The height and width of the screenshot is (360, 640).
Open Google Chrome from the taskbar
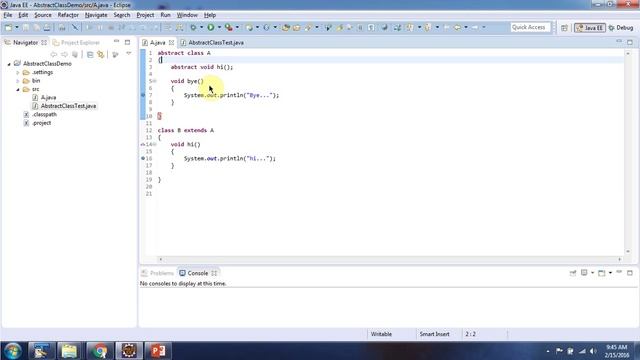99,351
